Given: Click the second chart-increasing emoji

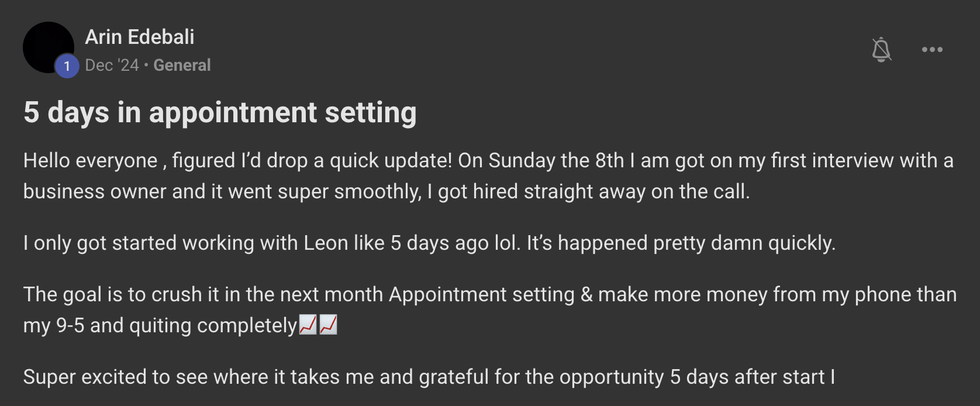Looking at the screenshot, I should 329,325.
